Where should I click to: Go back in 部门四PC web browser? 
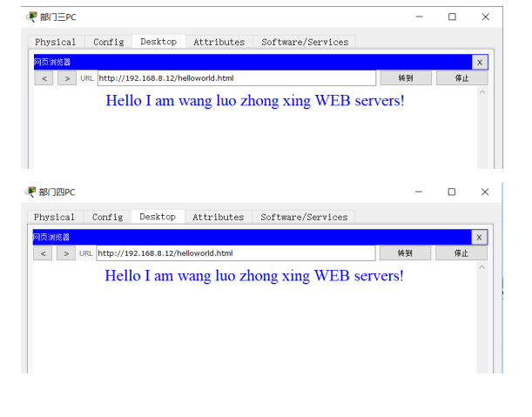43,253
